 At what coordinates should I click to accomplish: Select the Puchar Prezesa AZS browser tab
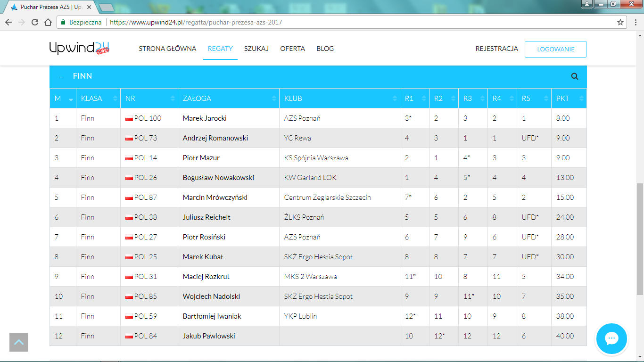pos(51,7)
